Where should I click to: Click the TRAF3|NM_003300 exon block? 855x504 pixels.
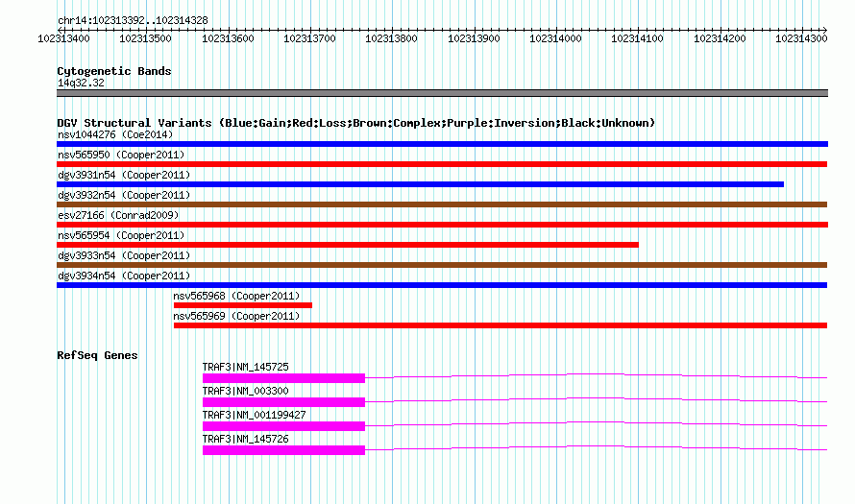pos(283,402)
